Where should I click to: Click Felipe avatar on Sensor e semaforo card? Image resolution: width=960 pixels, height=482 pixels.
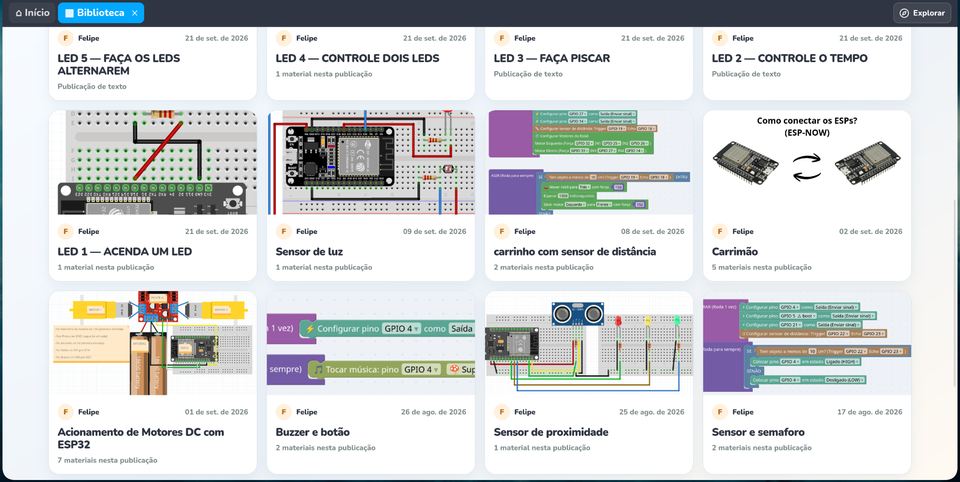(x=719, y=412)
